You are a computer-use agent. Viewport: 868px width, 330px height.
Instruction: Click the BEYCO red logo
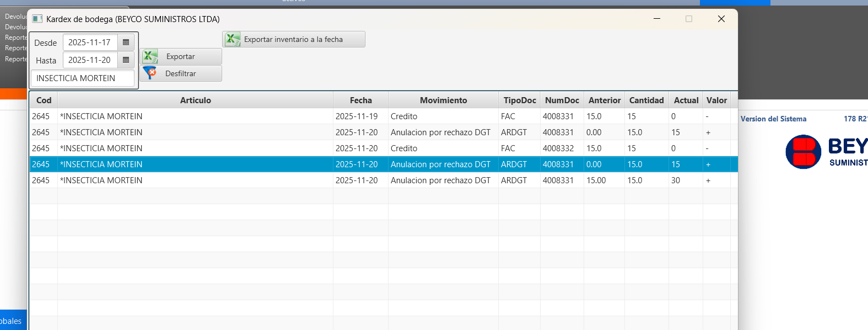803,152
